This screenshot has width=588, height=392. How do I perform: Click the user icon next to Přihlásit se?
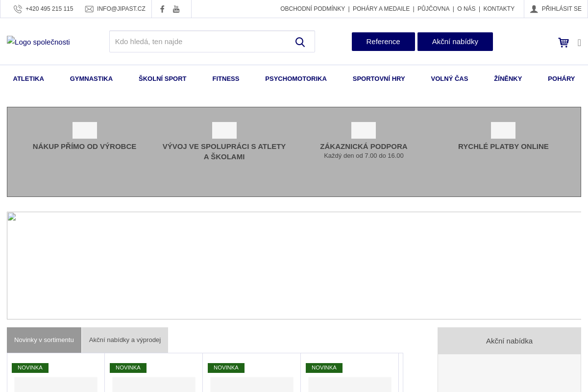(534, 9)
